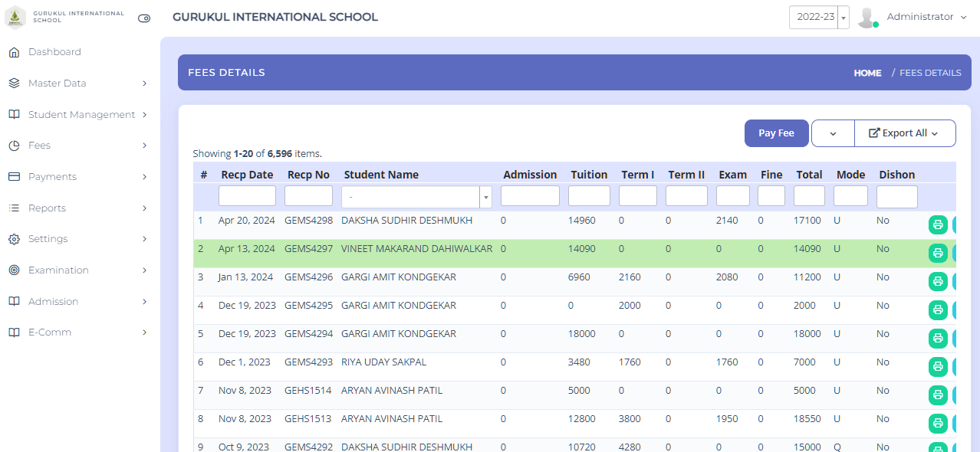Screen dimensions: 980x452
Task: Sort by Total column header
Action: [x=809, y=175]
